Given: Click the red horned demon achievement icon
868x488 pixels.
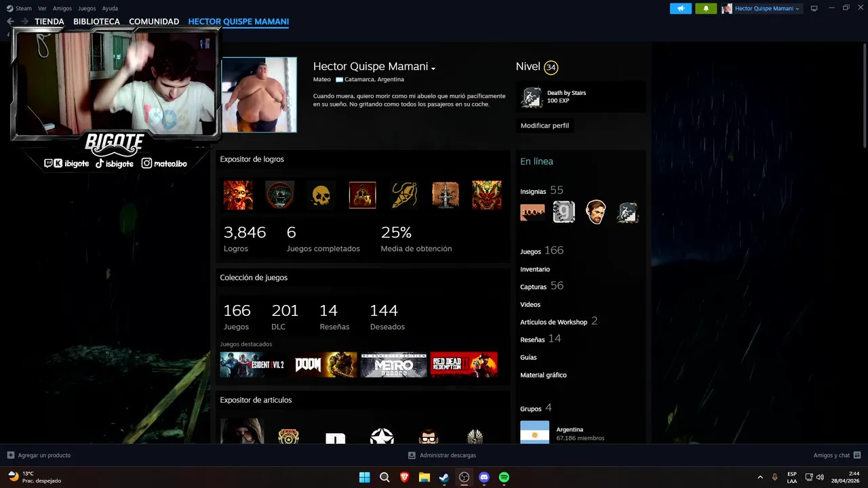Looking at the screenshot, I should tap(487, 195).
